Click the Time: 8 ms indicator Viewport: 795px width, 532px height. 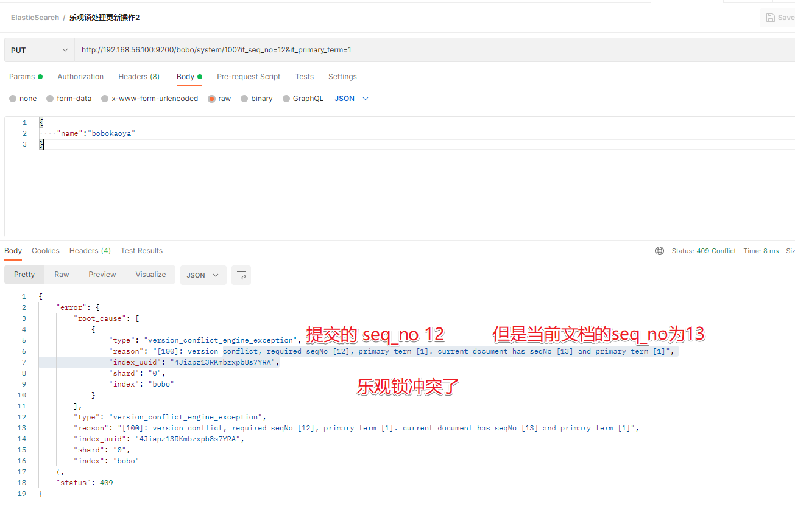pos(761,251)
